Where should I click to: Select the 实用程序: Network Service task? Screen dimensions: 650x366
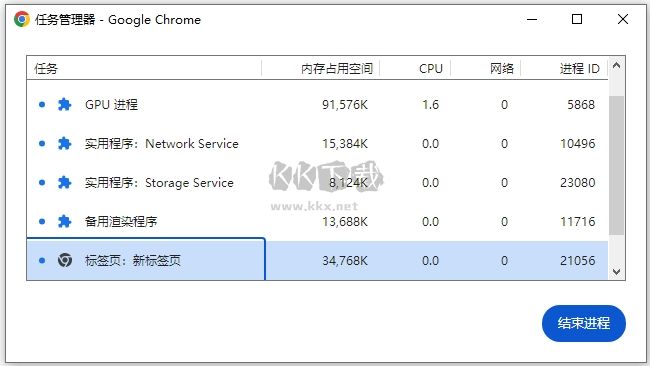pos(317,143)
